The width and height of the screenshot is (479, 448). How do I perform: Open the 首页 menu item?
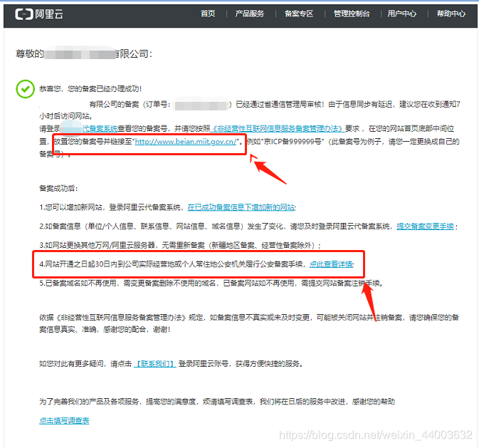[208, 14]
